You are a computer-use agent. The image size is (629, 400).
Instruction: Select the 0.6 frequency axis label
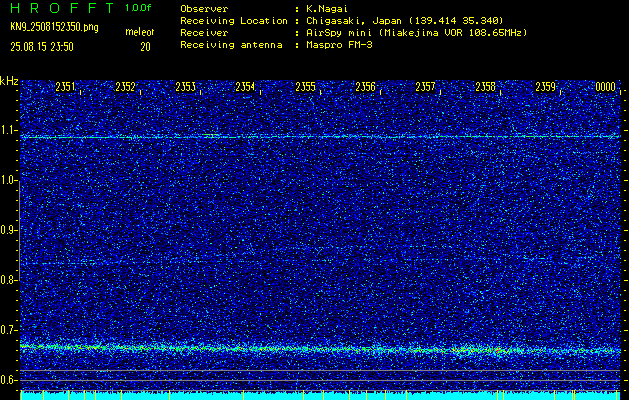pyautogui.click(x=9, y=380)
